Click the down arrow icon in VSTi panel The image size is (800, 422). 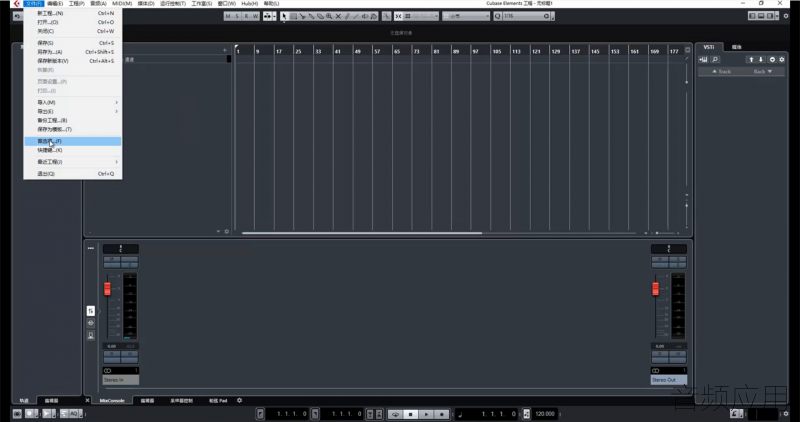coord(761,59)
